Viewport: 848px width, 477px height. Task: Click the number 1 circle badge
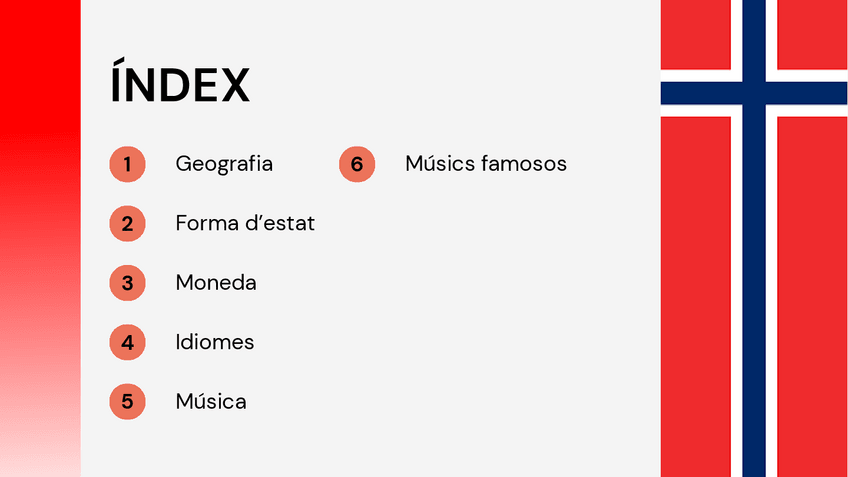coord(127,164)
